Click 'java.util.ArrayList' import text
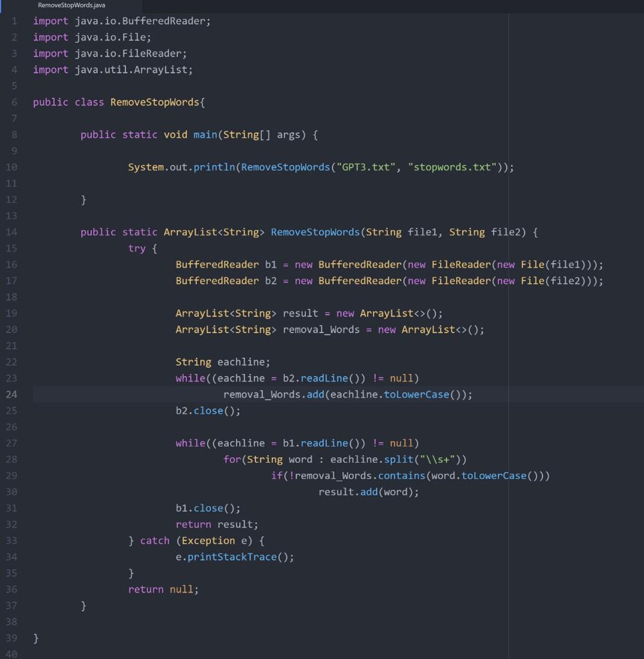The height and width of the screenshot is (659, 644). coord(131,70)
